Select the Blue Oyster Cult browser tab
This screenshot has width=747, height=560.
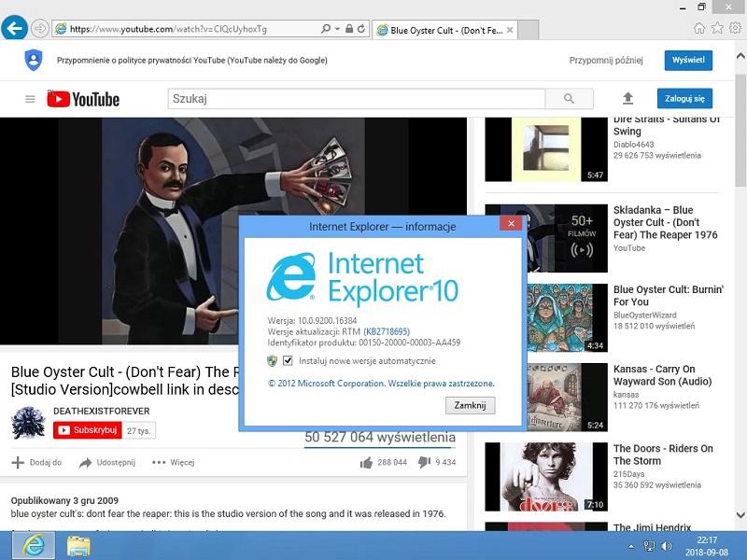click(x=445, y=30)
